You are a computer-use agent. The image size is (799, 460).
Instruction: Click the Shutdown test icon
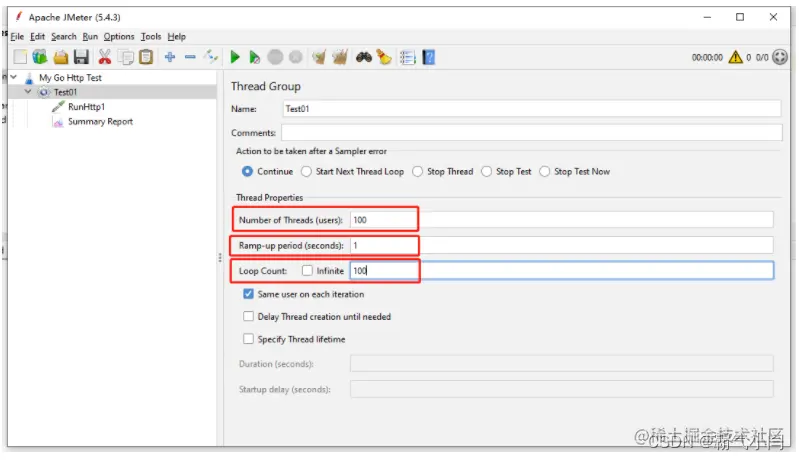coord(296,57)
